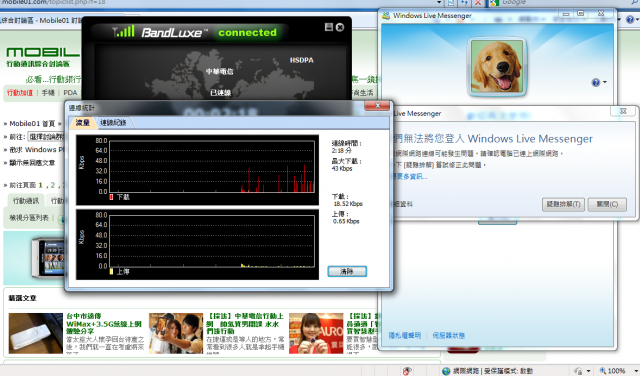Click the download traffic graph area
The image size is (640, 376).
point(212,166)
